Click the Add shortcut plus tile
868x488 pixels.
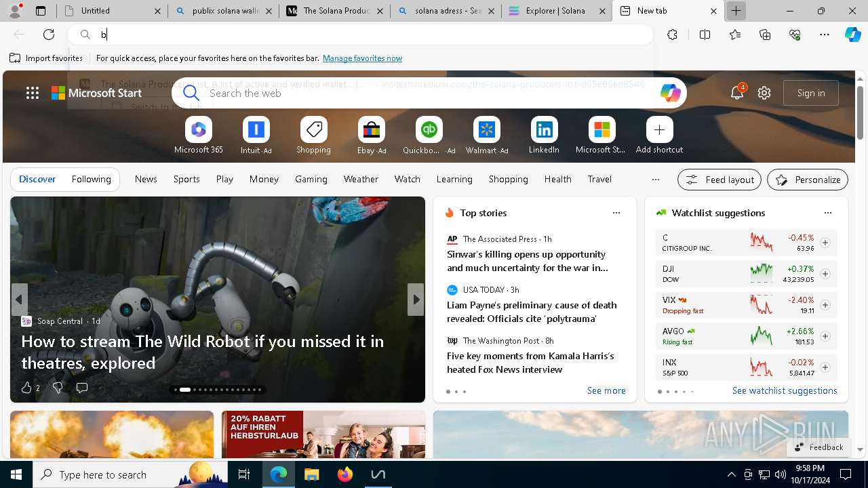[x=659, y=136]
